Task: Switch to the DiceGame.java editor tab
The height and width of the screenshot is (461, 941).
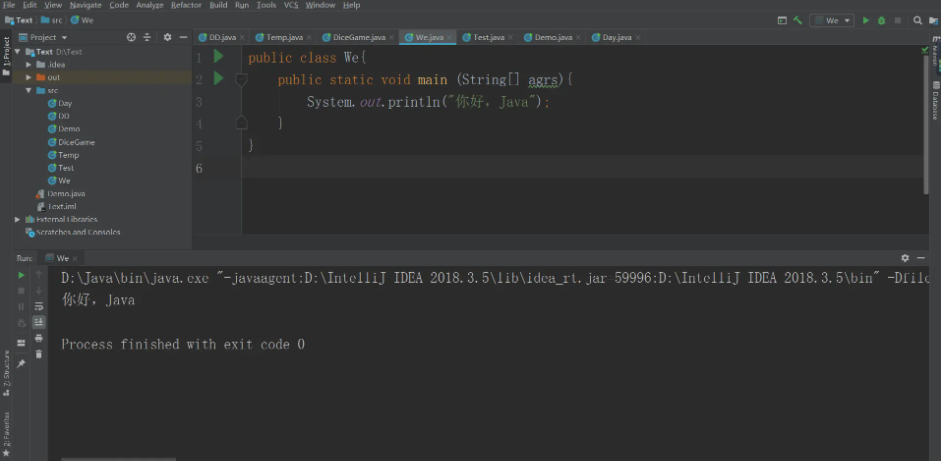Action: click(x=359, y=37)
